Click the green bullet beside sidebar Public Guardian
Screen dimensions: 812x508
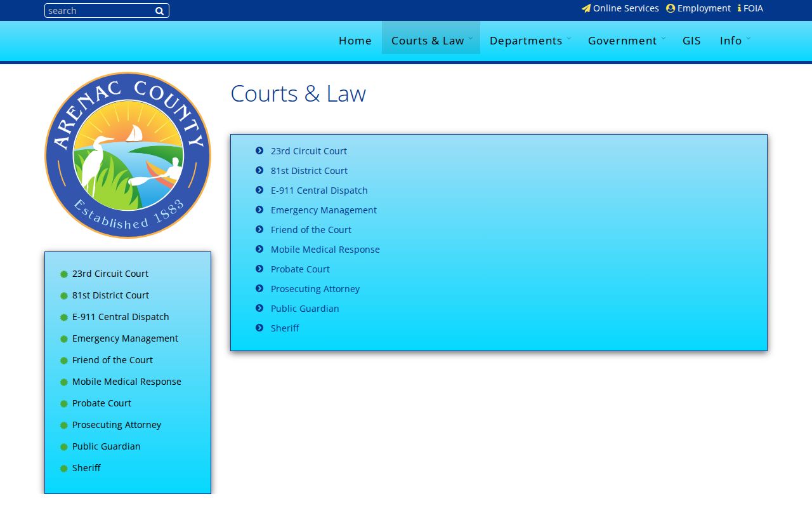click(64, 447)
